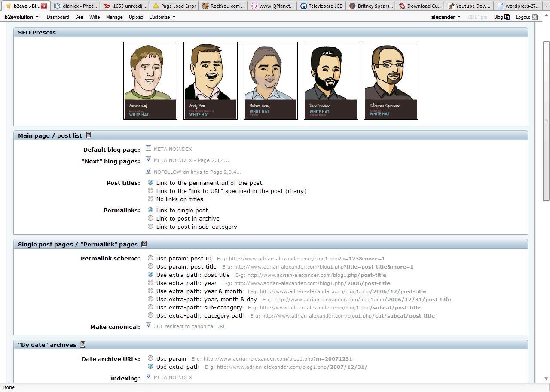This screenshot has width=550, height=392.
Task: Open the Manage menu item
Action: click(114, 17)
